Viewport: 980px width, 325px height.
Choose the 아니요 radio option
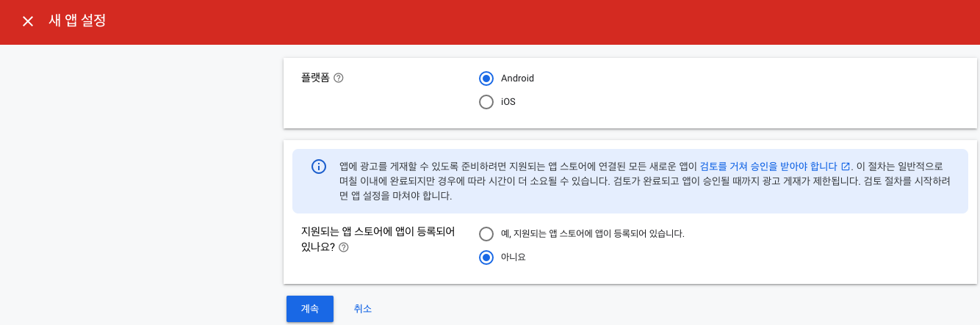(x=486, y=258)
